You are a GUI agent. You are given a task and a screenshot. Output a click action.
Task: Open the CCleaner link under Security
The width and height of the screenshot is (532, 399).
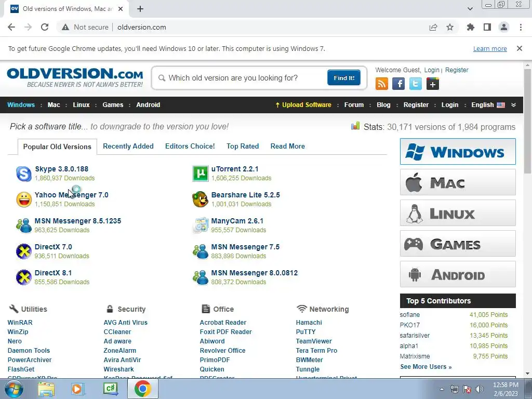coord(117,332)
